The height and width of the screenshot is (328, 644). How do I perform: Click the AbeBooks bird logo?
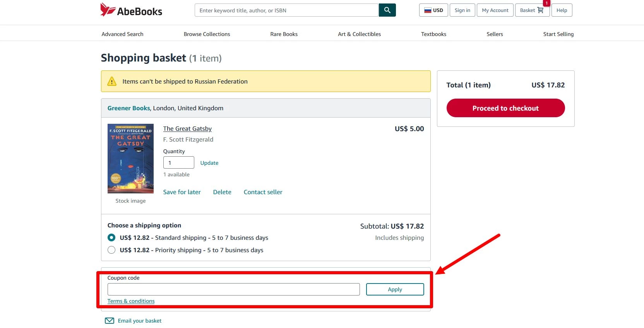[108, 10]
